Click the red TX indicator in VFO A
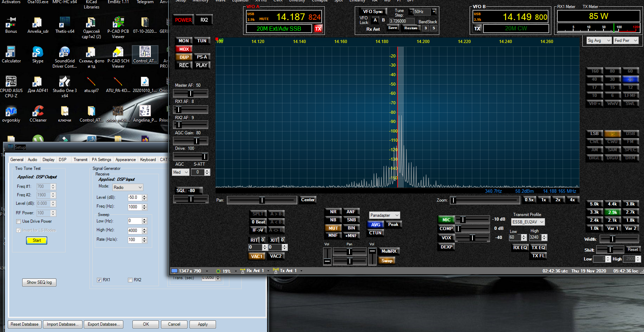The height and width of the screenshot is (332, 644). tap(318, 29)
